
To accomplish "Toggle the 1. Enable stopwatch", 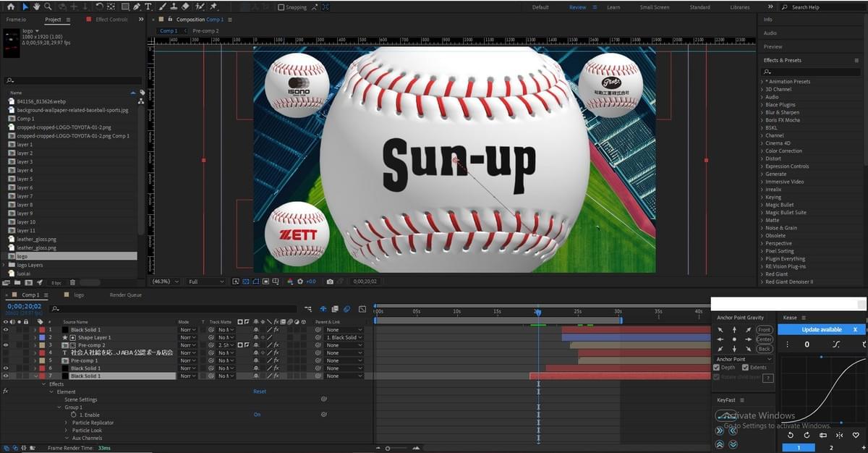I will coord(74,415).
